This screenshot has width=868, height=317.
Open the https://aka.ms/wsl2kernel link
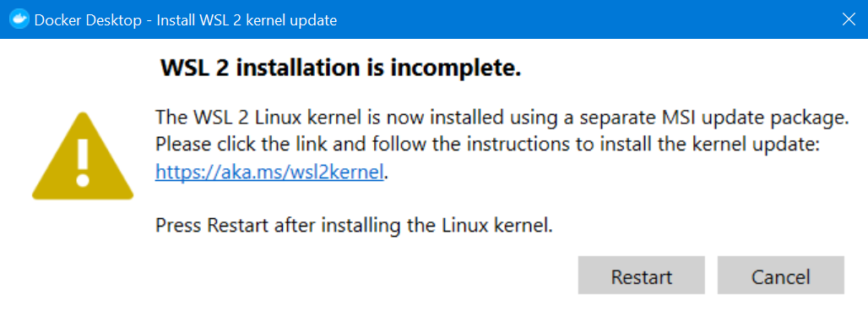269,172
